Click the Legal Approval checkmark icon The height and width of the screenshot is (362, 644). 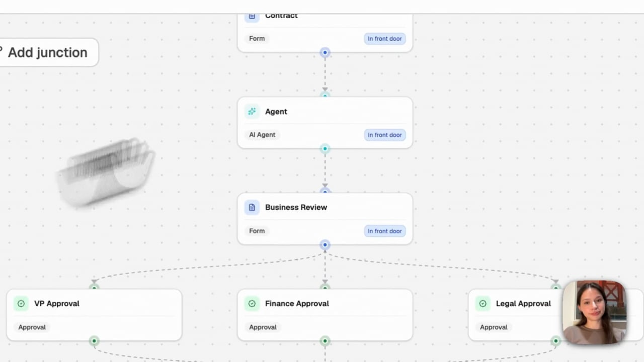coord(483,304)
